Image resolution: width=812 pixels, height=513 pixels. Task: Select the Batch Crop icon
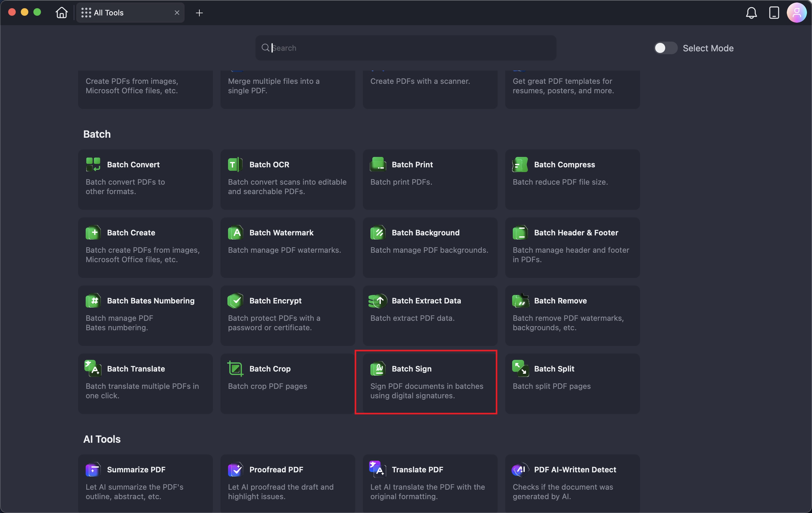[235, 368]
